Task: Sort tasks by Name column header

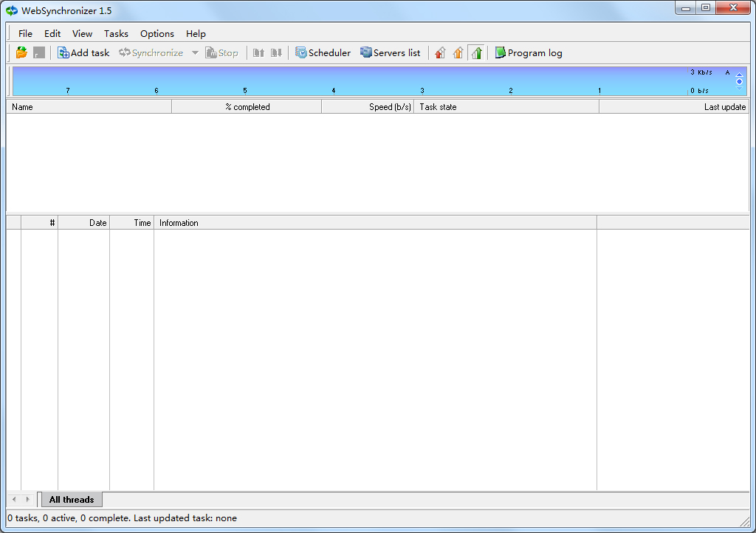Action: [89, 107]
